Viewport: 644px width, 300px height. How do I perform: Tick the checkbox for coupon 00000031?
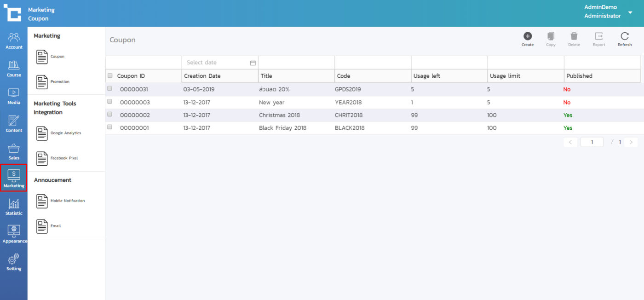(109, 88)
